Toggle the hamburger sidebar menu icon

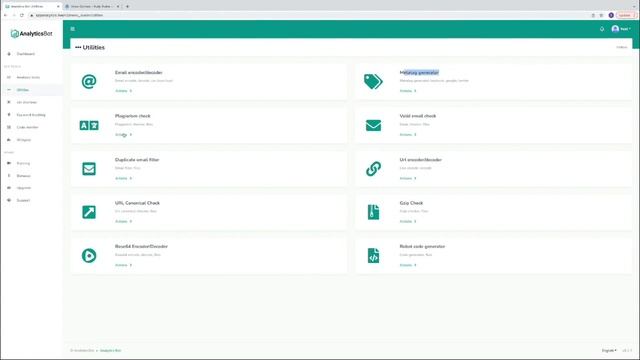(x=73, y=29)
